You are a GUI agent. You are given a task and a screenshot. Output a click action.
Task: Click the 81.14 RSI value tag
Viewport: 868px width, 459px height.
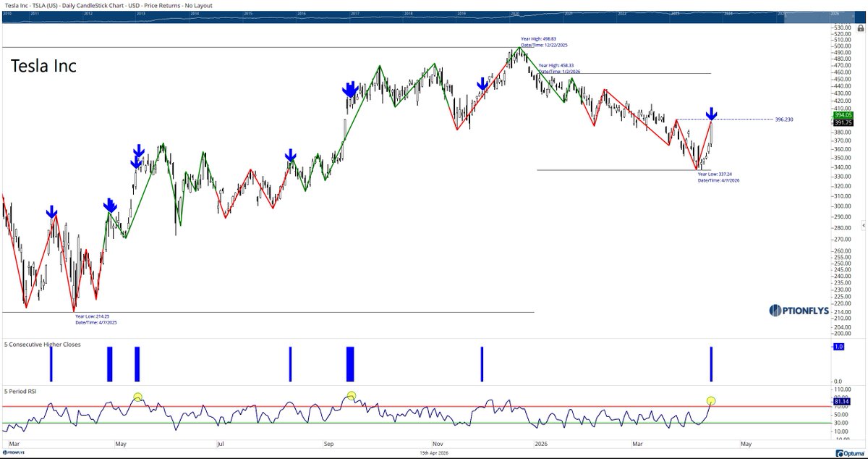point(843,401)
